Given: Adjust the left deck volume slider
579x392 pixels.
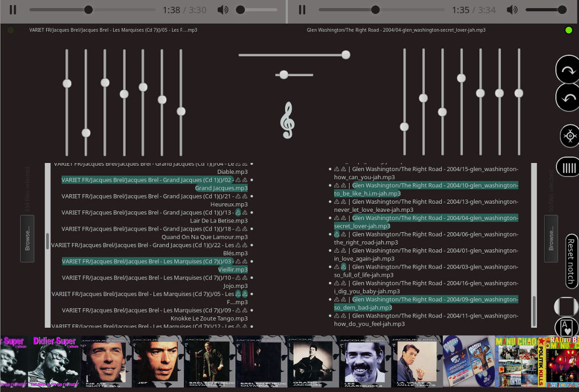Looking at the screenshot, I should 257,10.
